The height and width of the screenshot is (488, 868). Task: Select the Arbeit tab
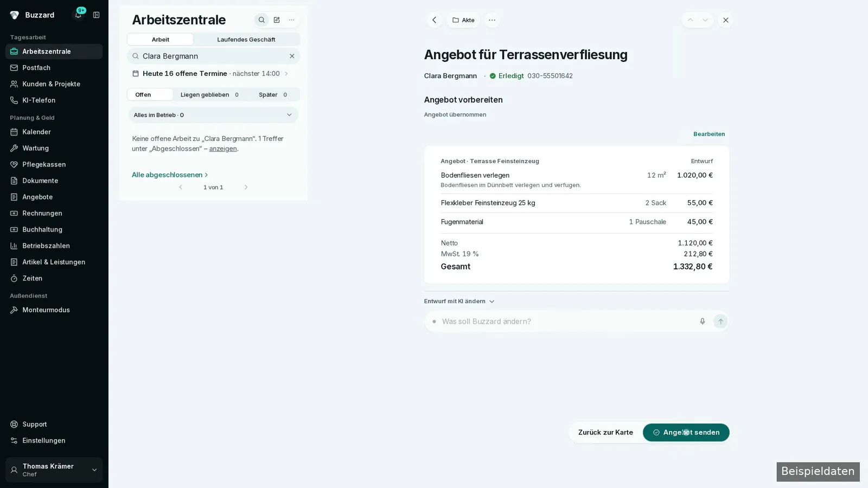tap(160, 40)
